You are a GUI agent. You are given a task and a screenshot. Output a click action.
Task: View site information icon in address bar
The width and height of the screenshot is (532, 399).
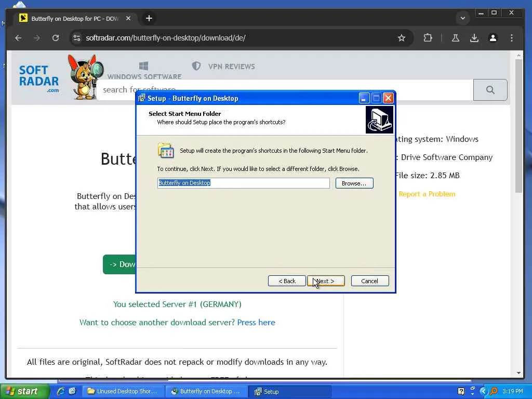click(x=77, y=38)
